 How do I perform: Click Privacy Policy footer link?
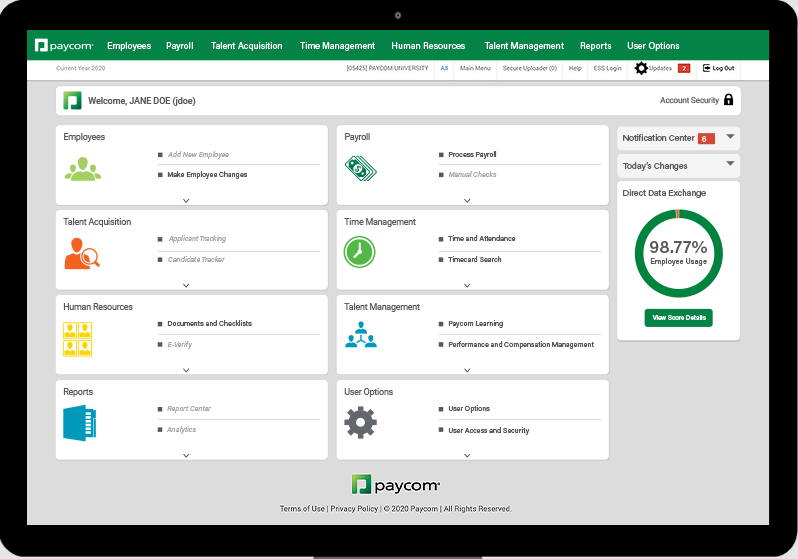click(354, 509)
